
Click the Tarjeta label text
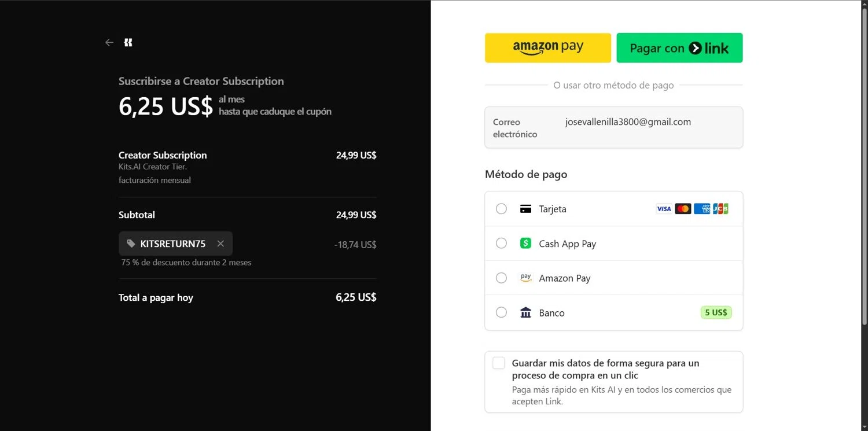pyautogui.click(x=553, y=209)
